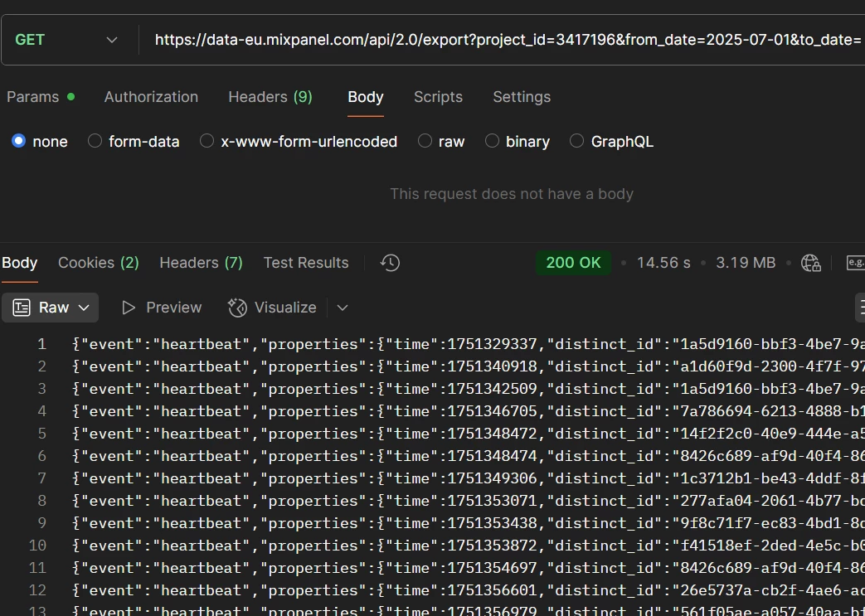Click the "This request does not have a body" message

[x=512, y=194]
